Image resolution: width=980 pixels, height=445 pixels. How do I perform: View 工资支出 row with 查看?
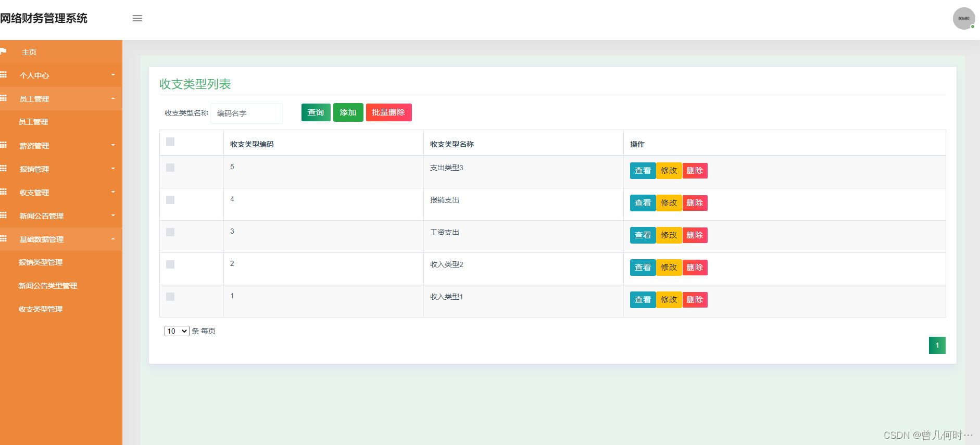(x=643, y=235)
